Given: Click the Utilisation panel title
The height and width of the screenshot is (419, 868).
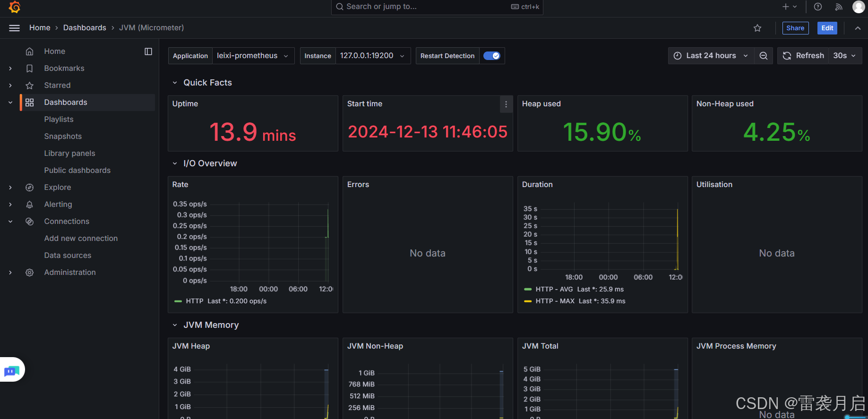Looking at the screenshot, I should pyautogui.click(x=714, y=185).
